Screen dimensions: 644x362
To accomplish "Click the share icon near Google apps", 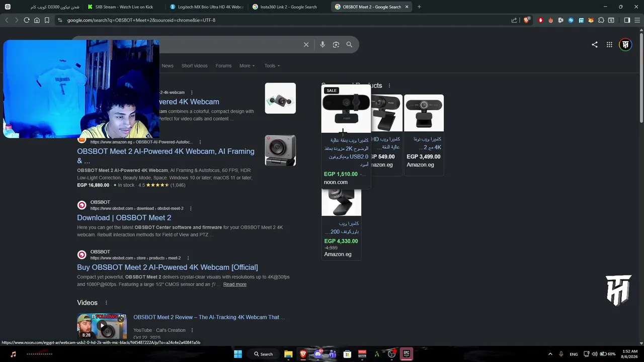I will (595, 45).
